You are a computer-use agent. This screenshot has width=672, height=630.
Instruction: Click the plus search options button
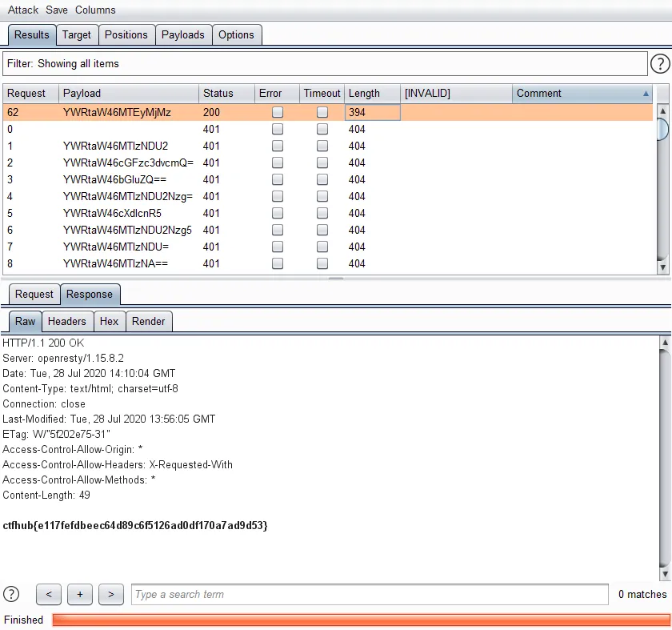click(x=80, y=595)
